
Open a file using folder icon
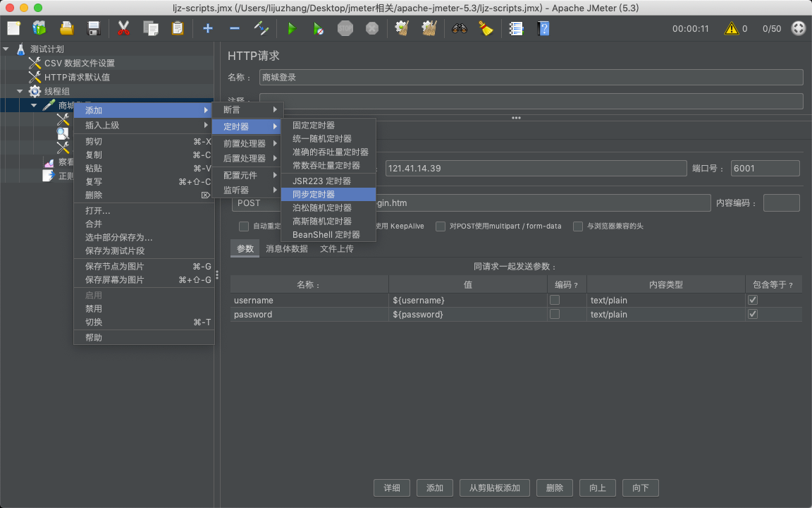click(67, 28)
